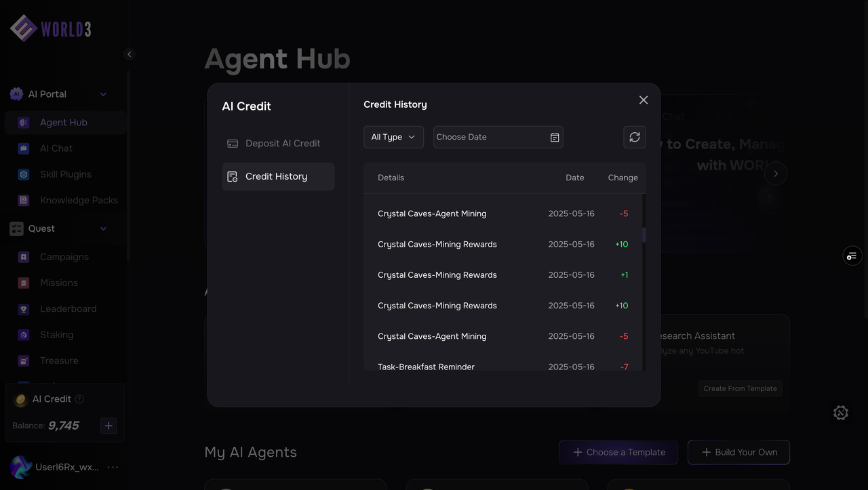The height and width of the screenshot is (490, 868).
Task: Open the floating task list icon
Action: [852, 256]
